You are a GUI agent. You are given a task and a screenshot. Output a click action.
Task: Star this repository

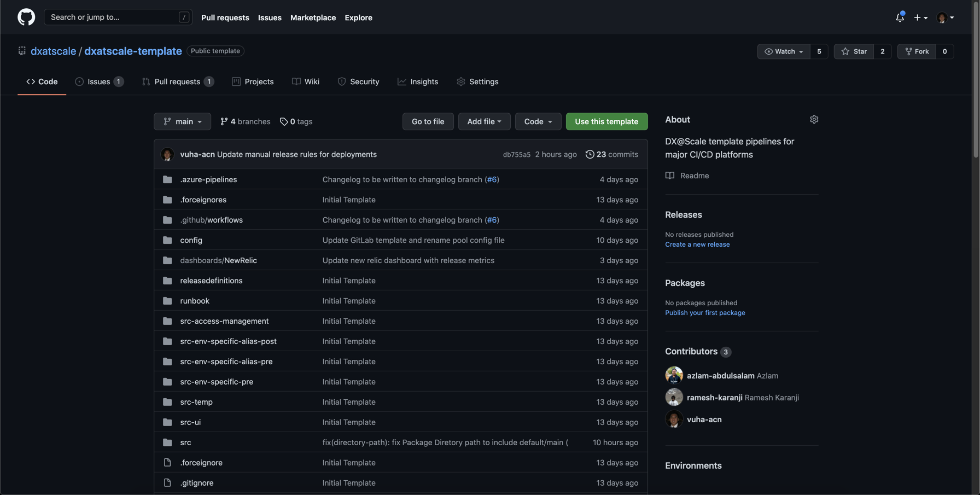click(854, 51)
